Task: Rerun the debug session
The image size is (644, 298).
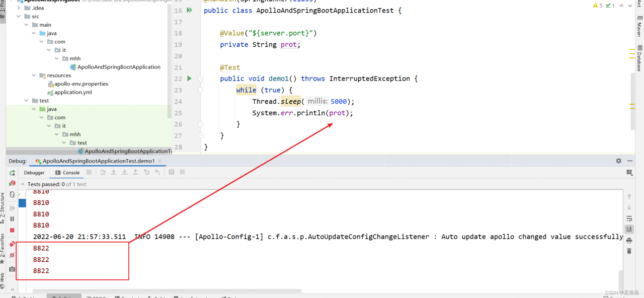Action: 12,173
